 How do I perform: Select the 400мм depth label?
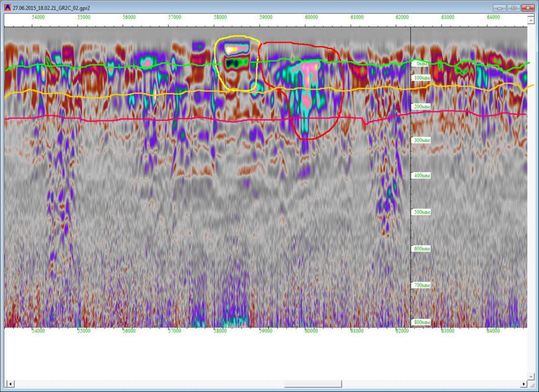pyautogui.click(x=421, y=176)
